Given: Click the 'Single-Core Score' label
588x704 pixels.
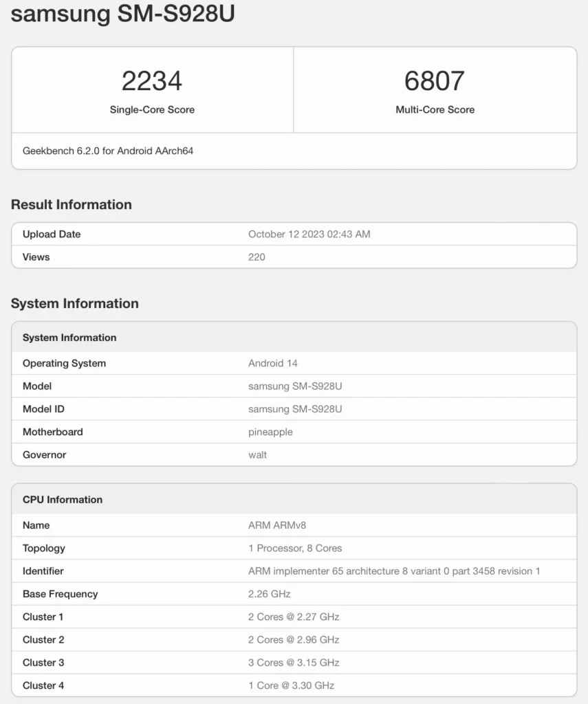Looking at the screenshot, I should (152, 109).
